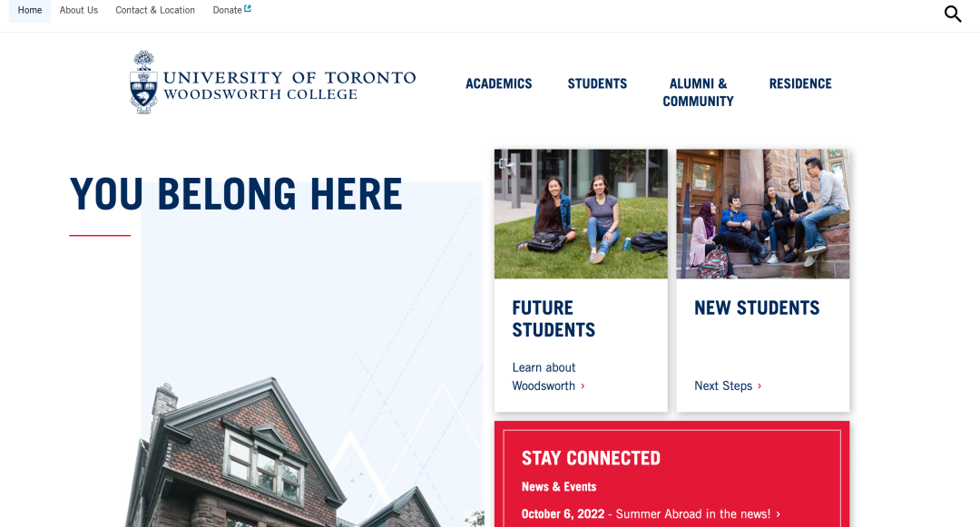Click the New Students photo on steps
980x527 pixels.
coord(763,213)
